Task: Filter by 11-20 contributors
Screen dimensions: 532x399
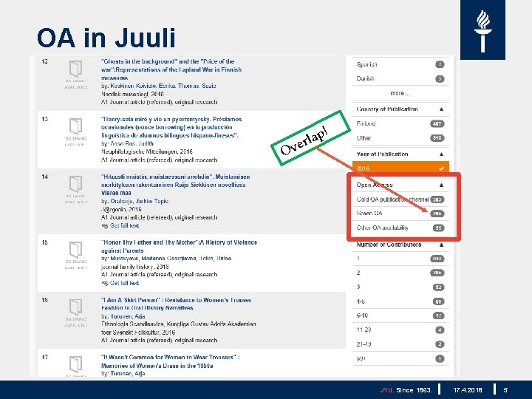Action: (x=400, y=330)
